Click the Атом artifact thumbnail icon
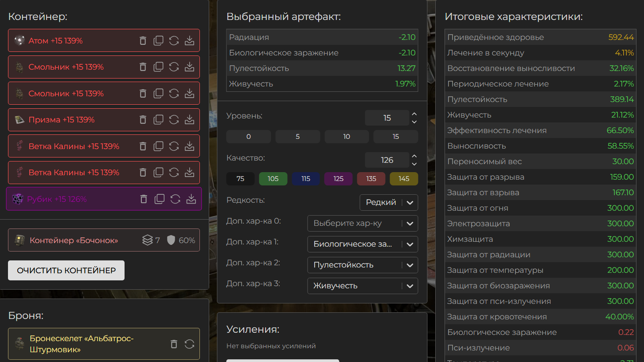This screenshot has width=644, height=362. point(19,41)
